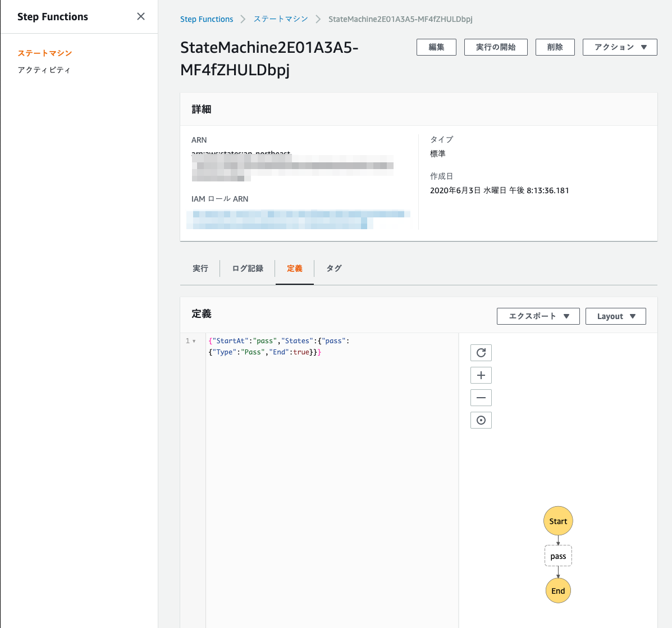
Task: Open the アクション dropdown menu
Action: (x=620, y=47)
